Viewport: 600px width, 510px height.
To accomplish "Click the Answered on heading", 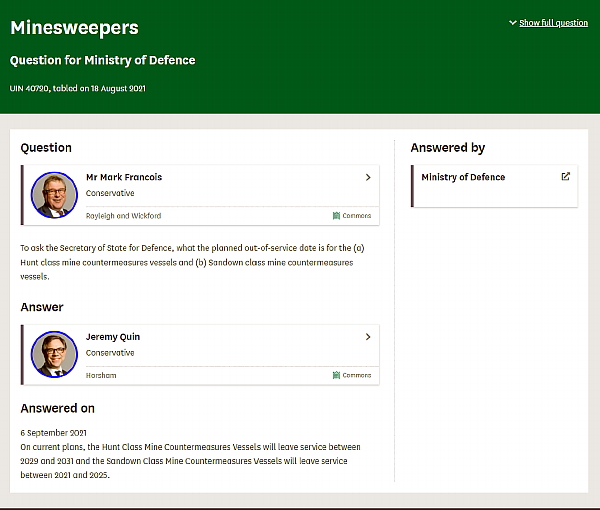I will [57, 409].
